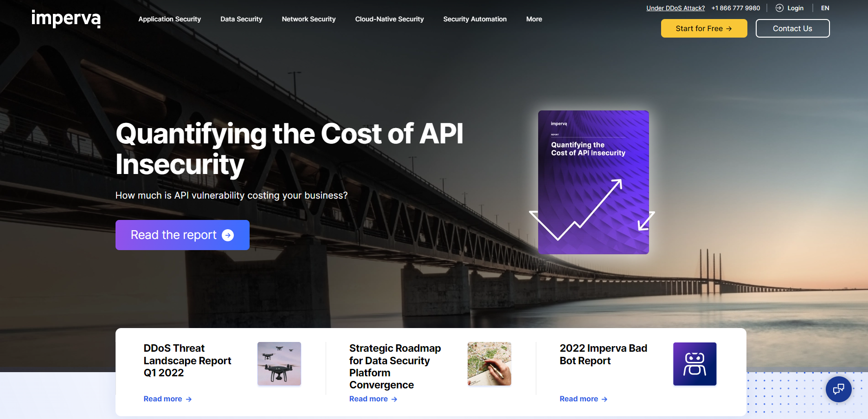The width and height of the screenshot is (868, 419).
Task: Open the More menu
Action: coord(534,19)
